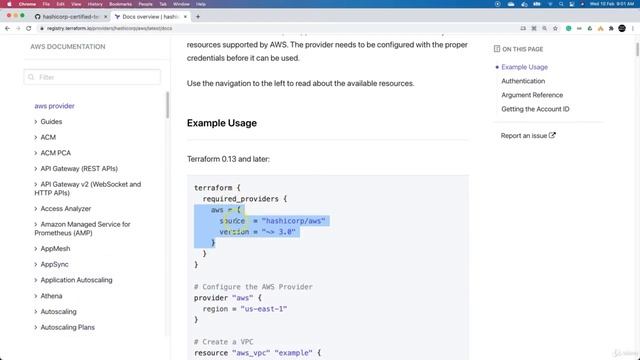Open the File menu
Viewport: 640px width, 360px height.
46,4
